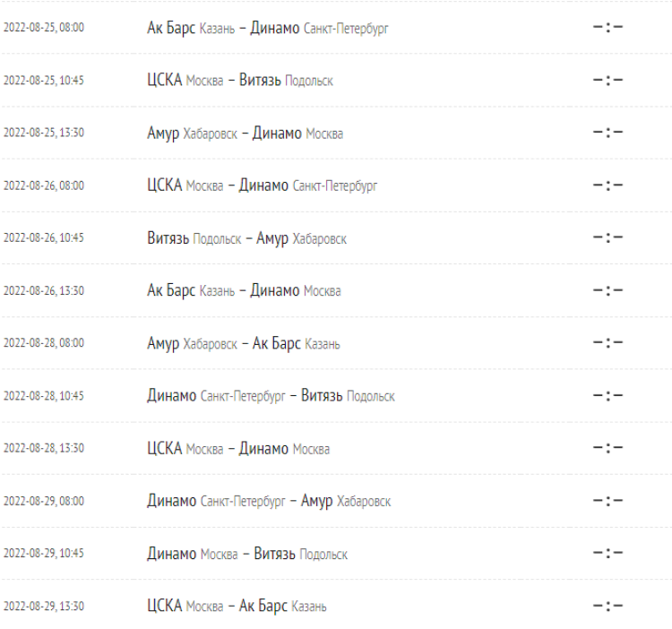Open the ЦСКА Москва – Ак Барс Казань match
The width and height of the screenshot is (672, 629).
click(x=237, y=607)
